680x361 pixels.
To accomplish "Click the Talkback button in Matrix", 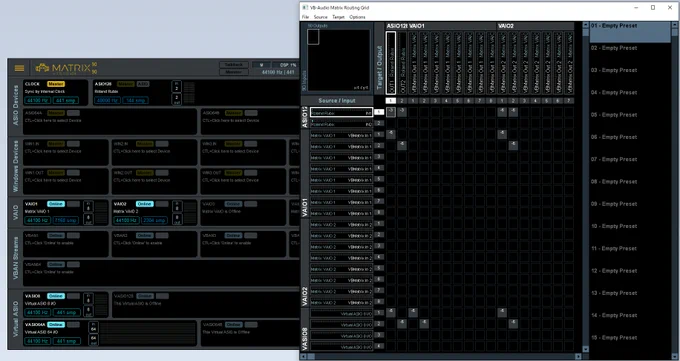I will [x=234, y=65].
